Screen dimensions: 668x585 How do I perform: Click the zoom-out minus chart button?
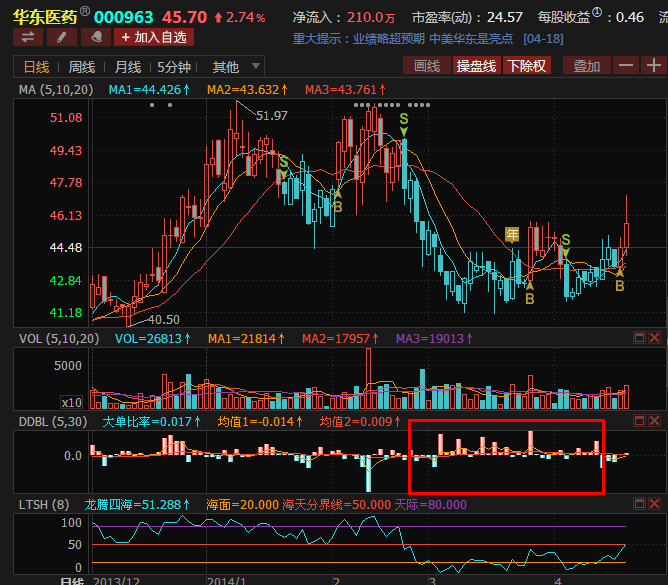point(626,66)
